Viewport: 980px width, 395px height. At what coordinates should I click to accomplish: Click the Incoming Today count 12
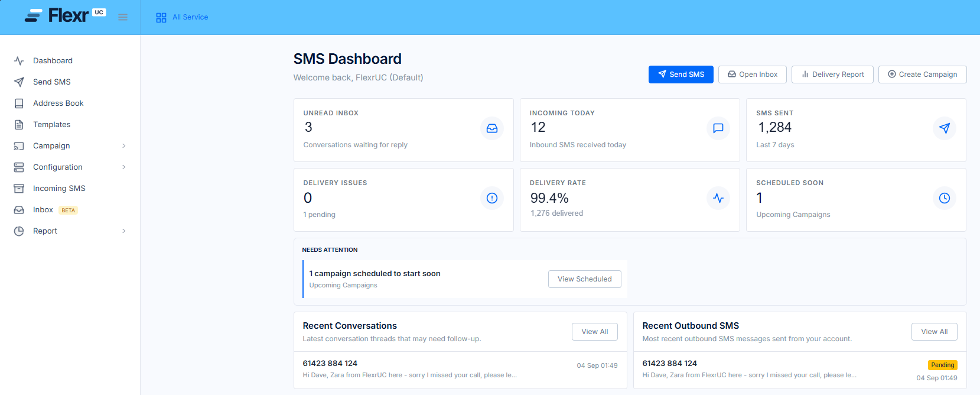pos(538,128)
